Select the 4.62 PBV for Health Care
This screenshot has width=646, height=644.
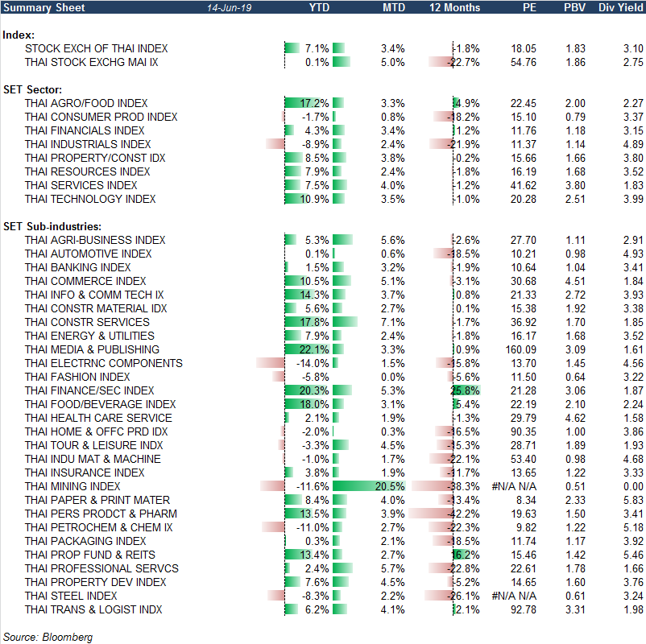coord(575,418)
